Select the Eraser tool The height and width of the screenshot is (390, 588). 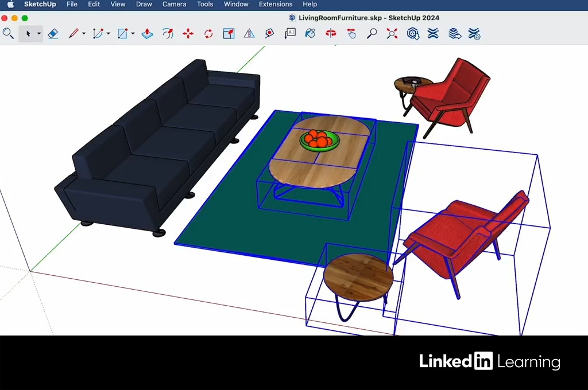53,34
